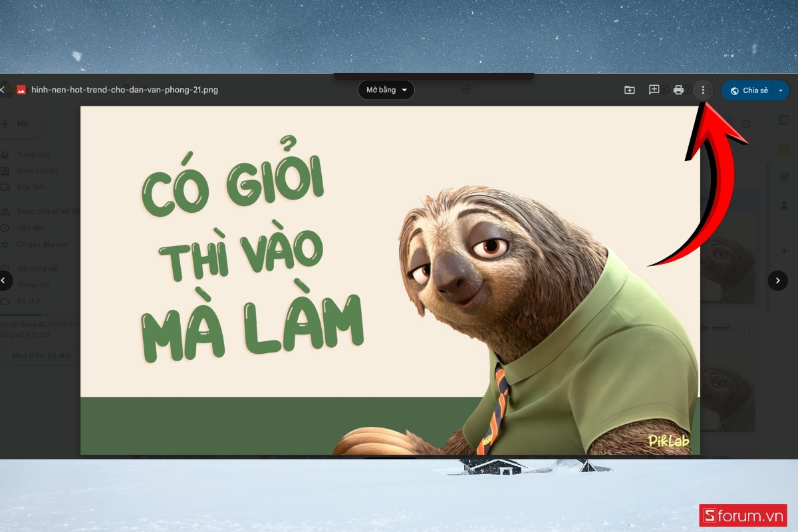Add a comment using the comment icon
The image size is (798, 532).
point(654,88)
